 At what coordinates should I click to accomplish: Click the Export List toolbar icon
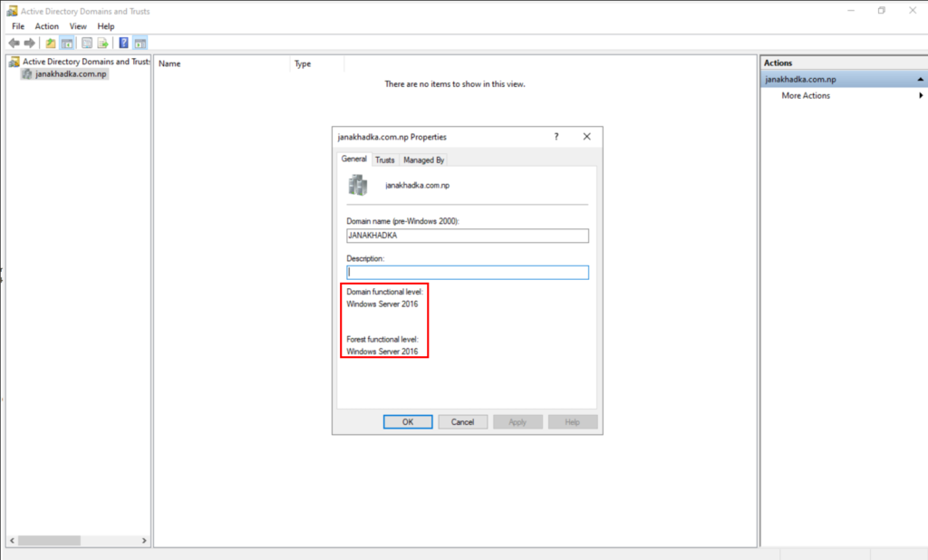103,43
